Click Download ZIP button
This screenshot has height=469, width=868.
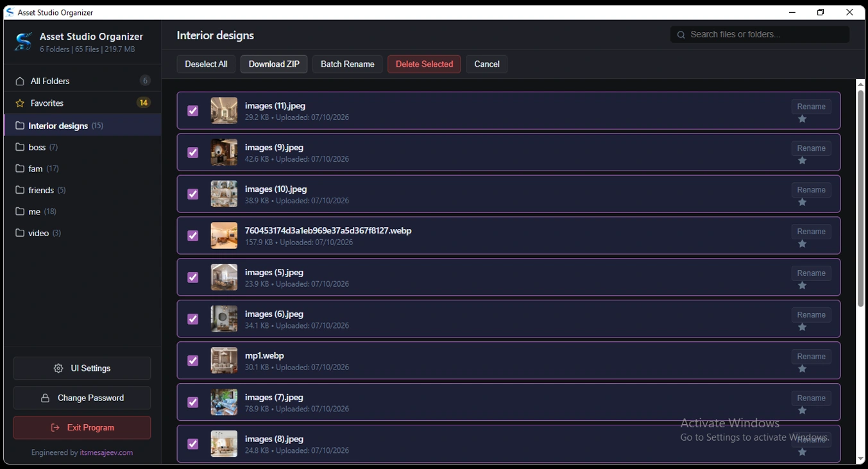click(274, 64)
